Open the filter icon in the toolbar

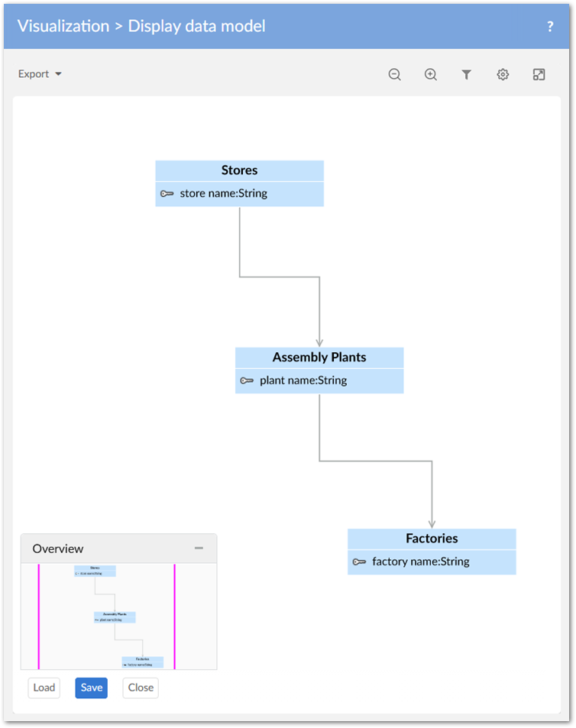(466, 74)
